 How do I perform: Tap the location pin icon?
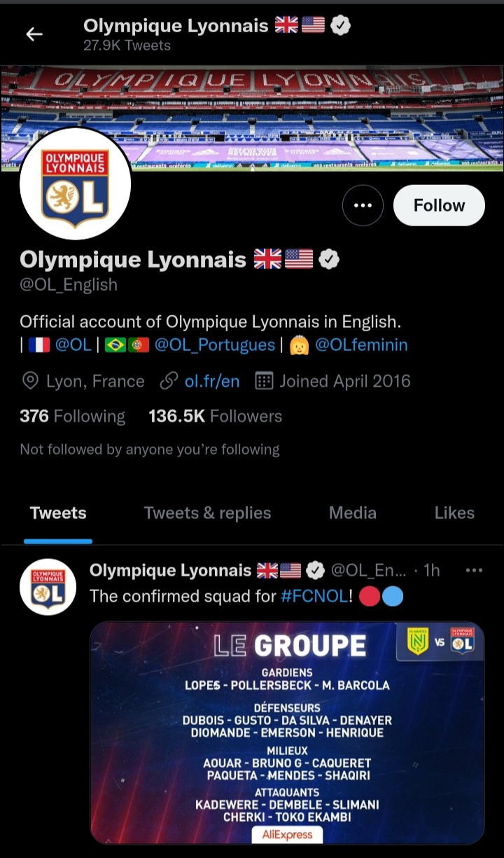click(30, 381)
